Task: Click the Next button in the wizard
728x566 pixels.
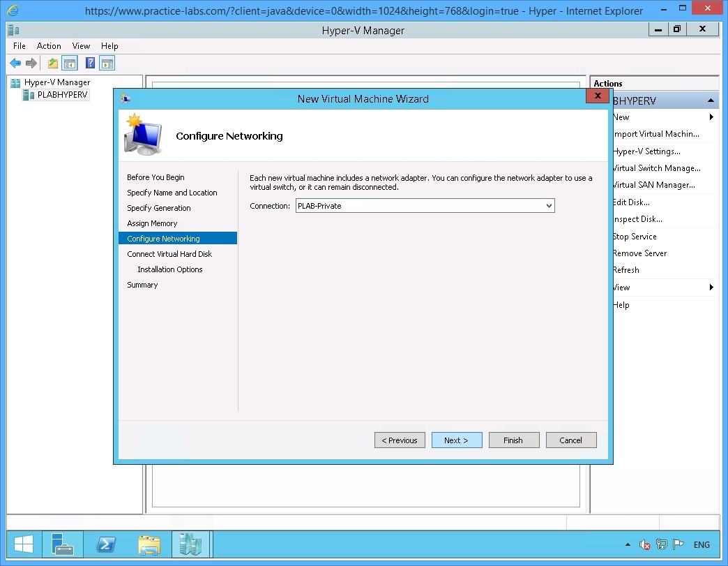Action: (x=457, y=440)
